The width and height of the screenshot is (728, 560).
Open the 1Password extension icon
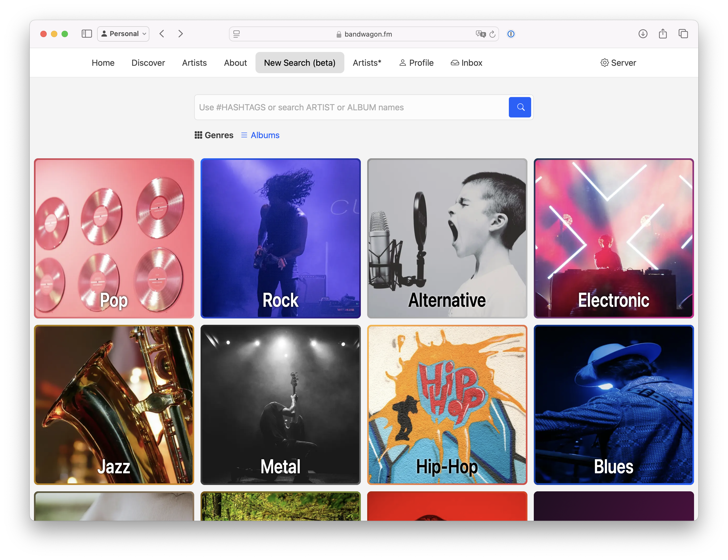tap(511, 34)
